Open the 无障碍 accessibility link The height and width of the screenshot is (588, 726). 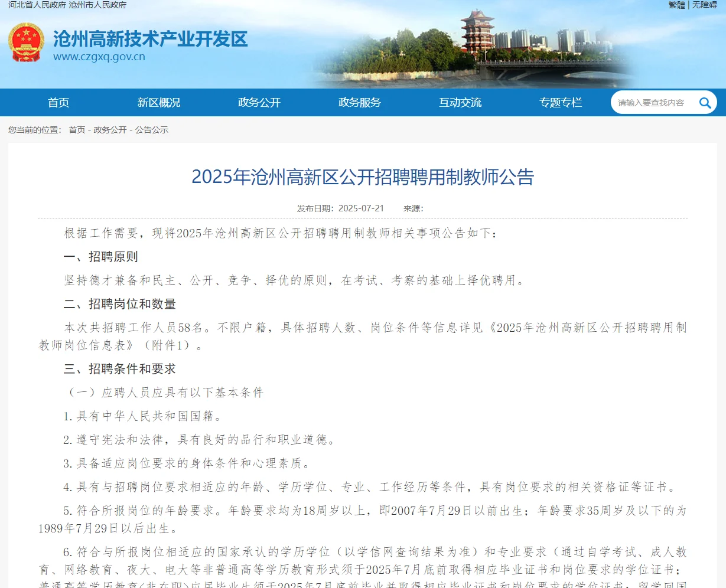(705, 5)
